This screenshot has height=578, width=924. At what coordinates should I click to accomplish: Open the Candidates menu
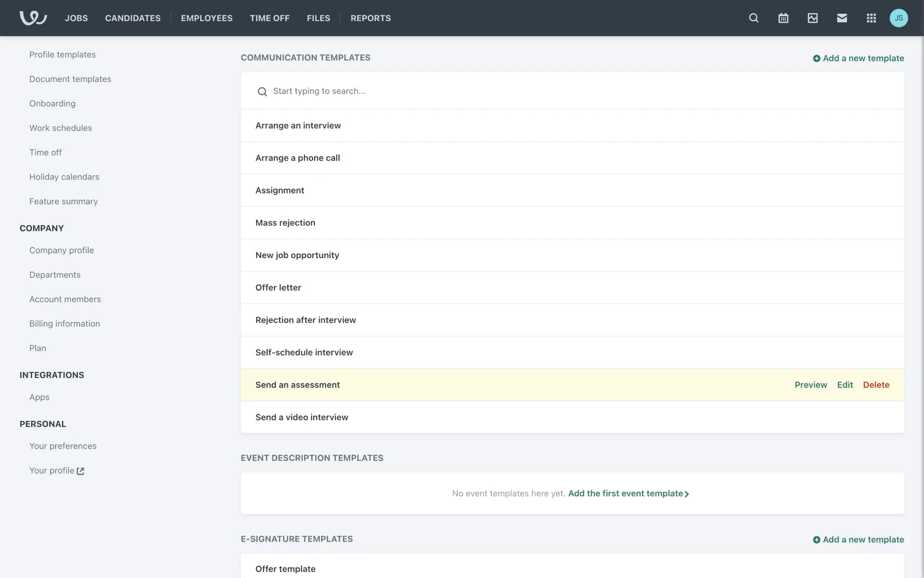pyautogui.click(x=133, y=18)
